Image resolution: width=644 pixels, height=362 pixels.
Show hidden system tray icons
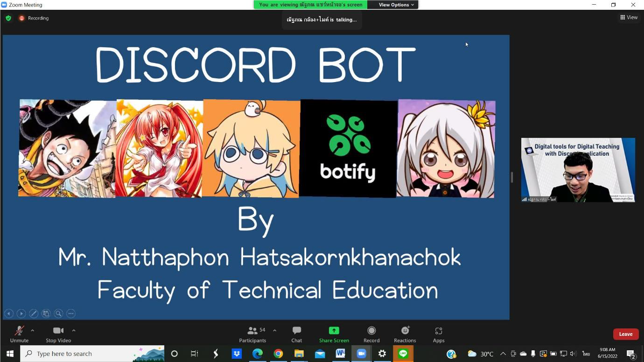coord(503,354)
